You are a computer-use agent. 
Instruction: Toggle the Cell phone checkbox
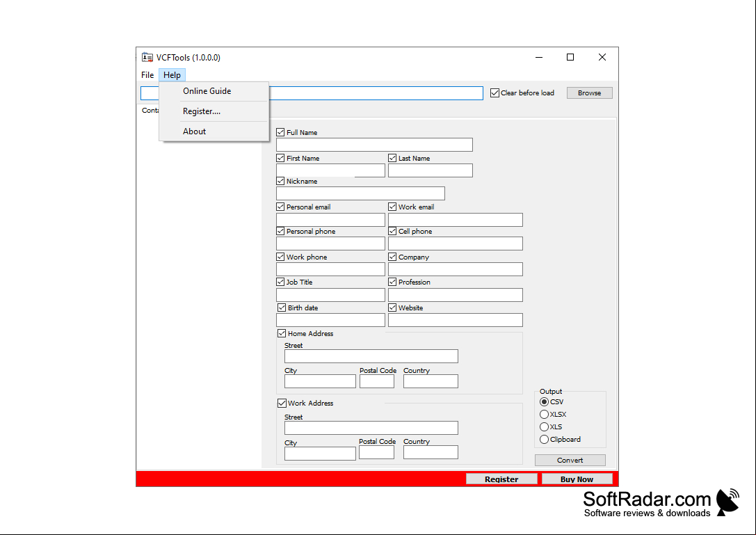(x=392, y=232)
